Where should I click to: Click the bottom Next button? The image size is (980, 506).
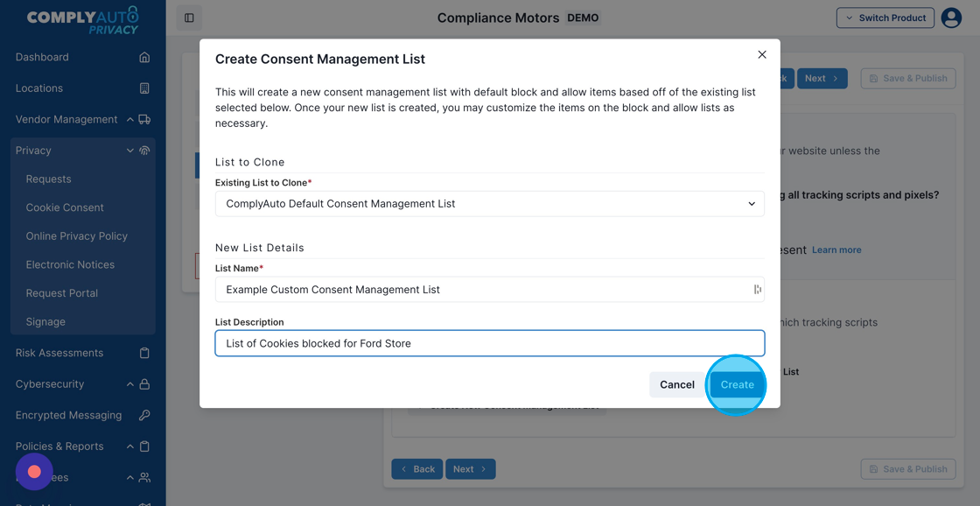(471, 469)
